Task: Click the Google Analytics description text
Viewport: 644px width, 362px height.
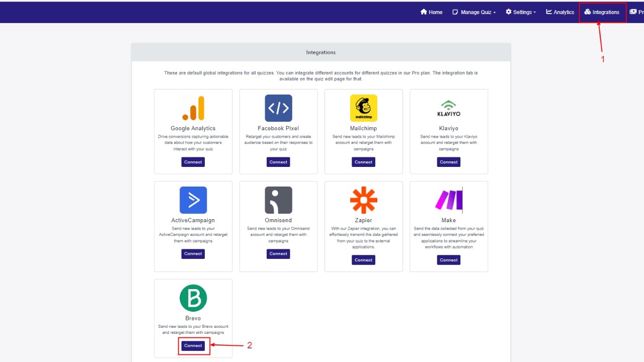Action: (x=193, y=143)
